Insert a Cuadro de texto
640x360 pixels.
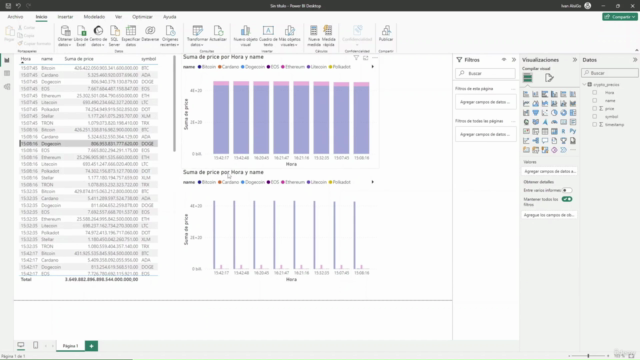coord(268,36)
